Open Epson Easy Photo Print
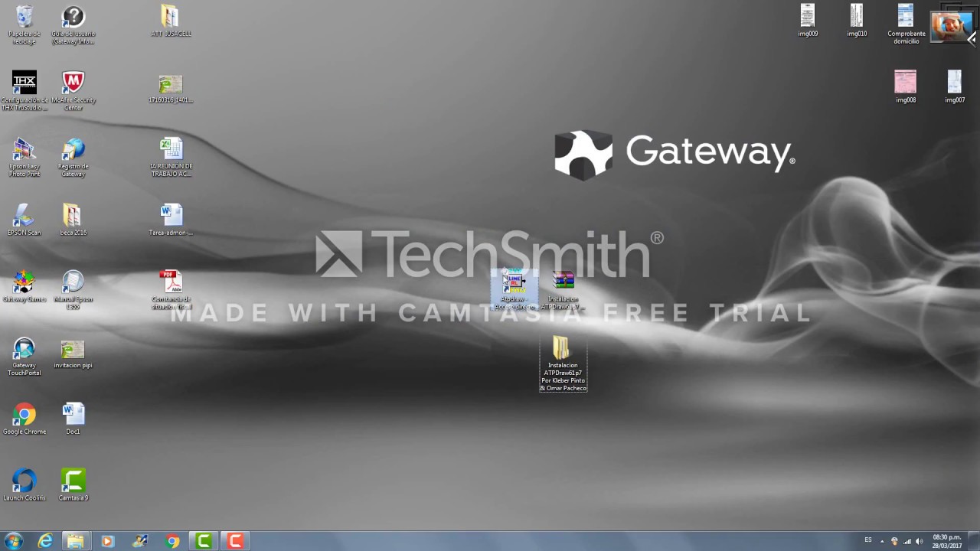 [x=24, y=158]
